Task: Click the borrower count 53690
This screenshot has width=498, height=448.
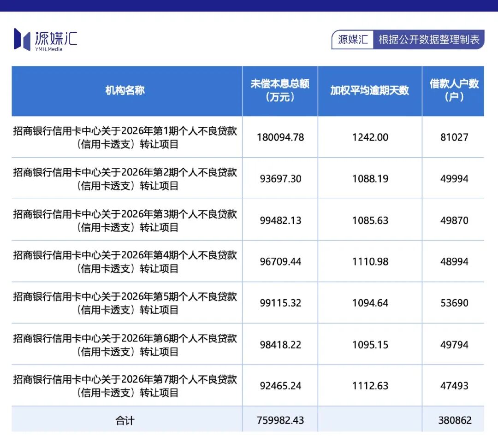Action: [454, 303]
